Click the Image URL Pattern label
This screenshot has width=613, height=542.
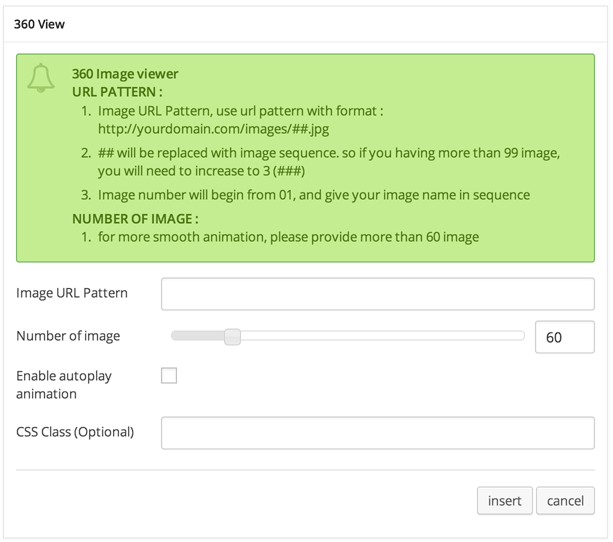[72, 293]
